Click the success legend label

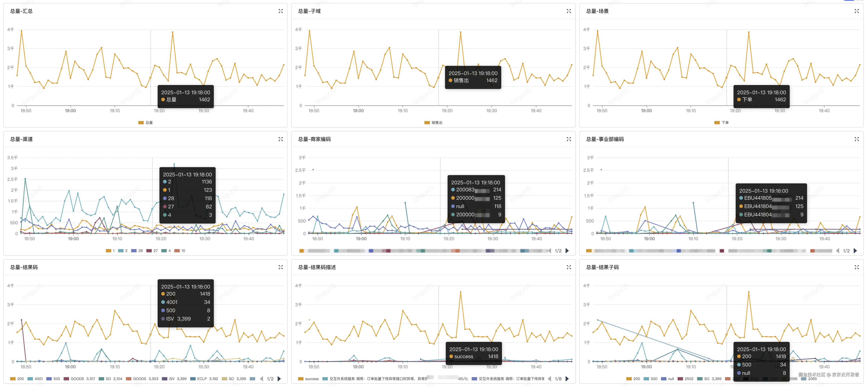(312, 379)
